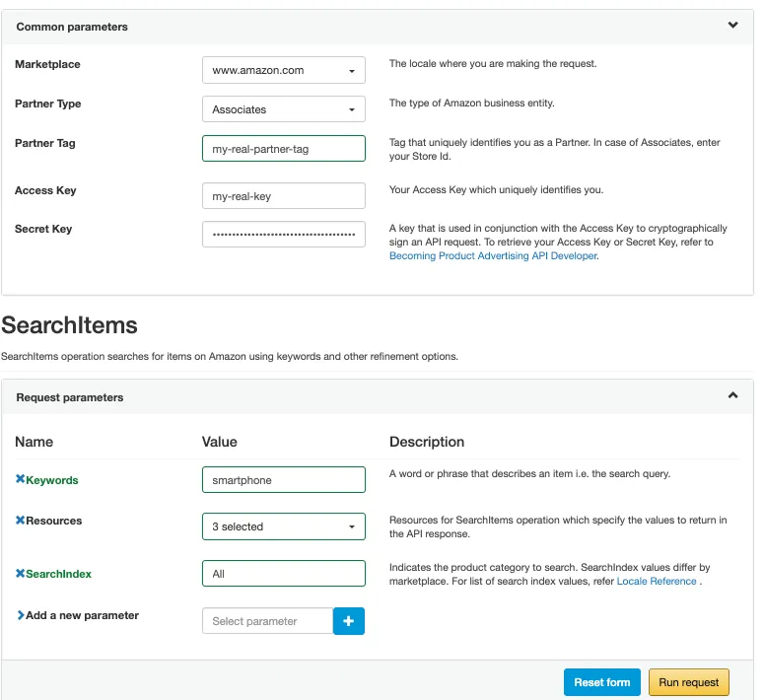
Task: Click into the Access Key field
Action: point(283,196)
